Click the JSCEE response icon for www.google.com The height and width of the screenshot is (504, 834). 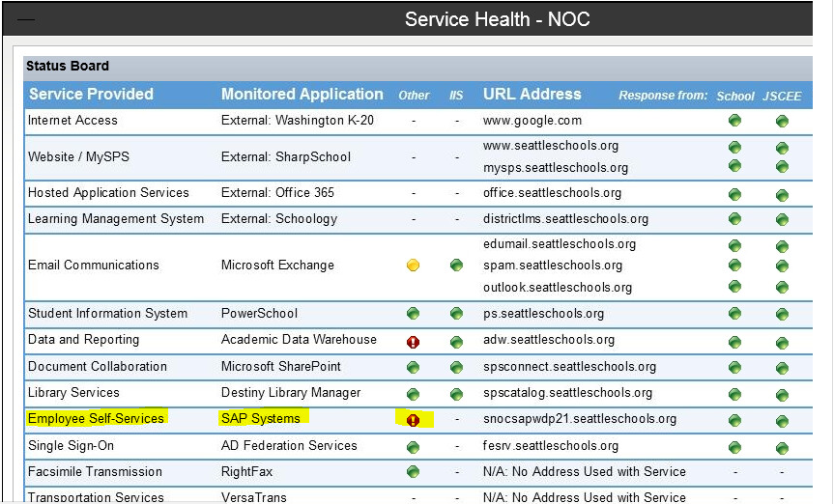tap(782, 122)
